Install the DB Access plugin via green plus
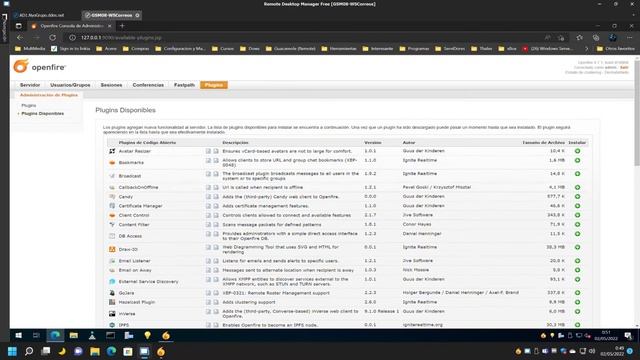The width and height of the screenshot is (640, 360). (x=577, y=234)
